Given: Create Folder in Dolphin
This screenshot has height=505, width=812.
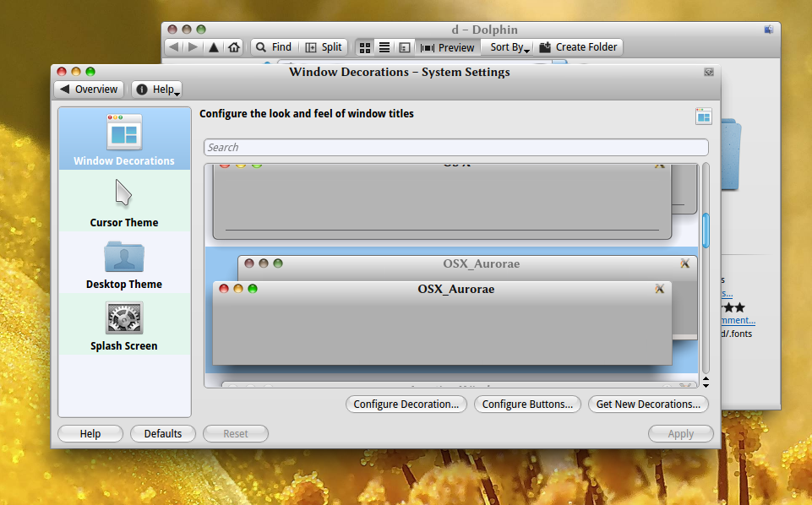Looking at the screenshot, I should (579, 47).
